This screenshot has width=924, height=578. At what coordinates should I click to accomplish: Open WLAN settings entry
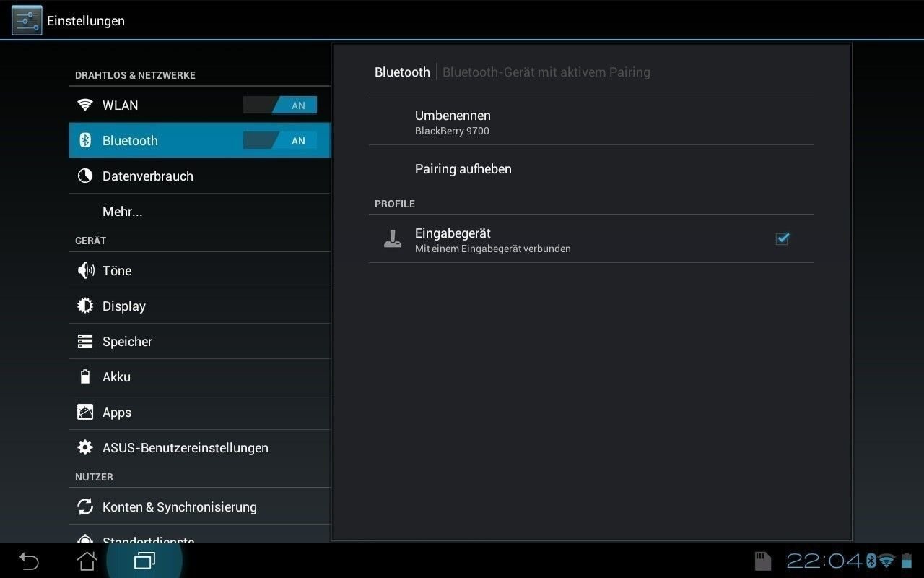pyautogui.click(x=200, y=105)
